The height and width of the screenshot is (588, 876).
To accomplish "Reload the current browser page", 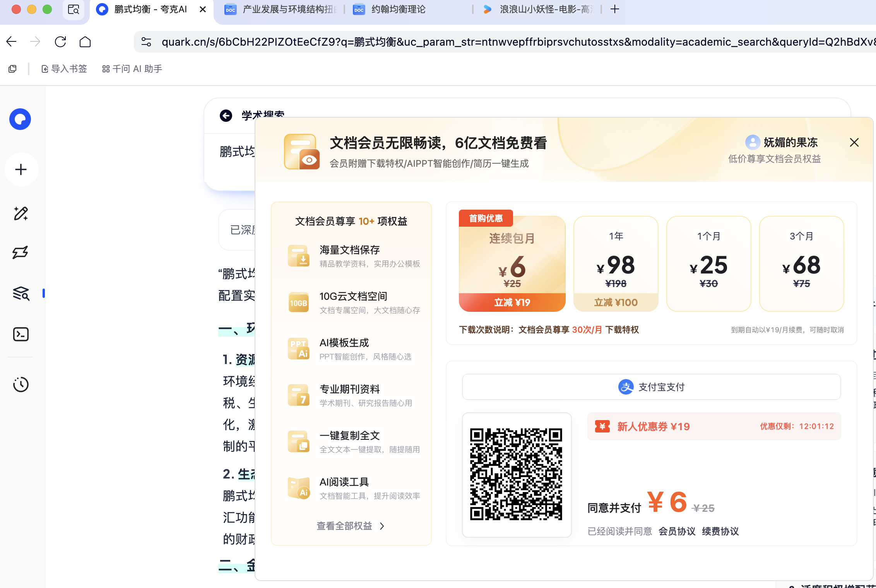I will point(60,42).
